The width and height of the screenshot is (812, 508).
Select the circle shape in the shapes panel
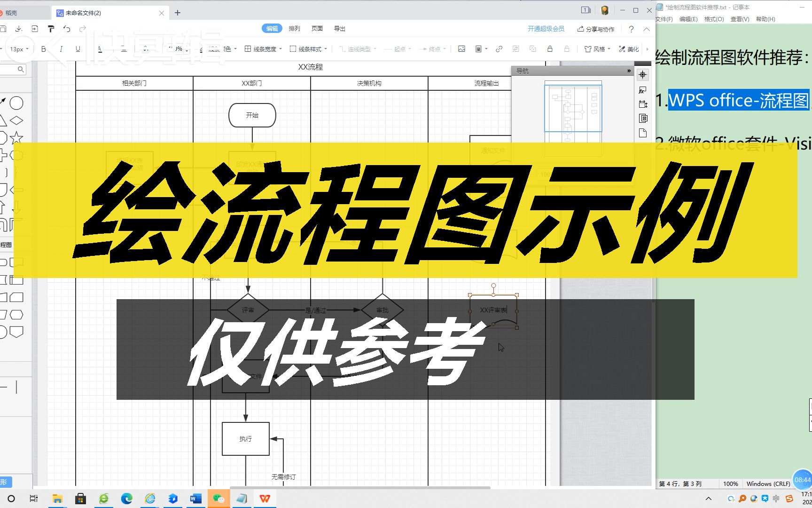click(x=16, y=103)
